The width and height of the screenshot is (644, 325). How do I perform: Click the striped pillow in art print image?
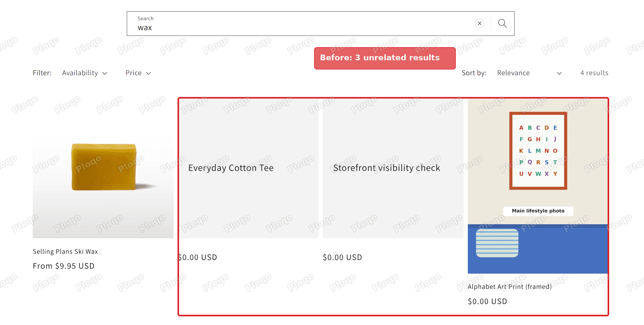(x=497, y=243)
